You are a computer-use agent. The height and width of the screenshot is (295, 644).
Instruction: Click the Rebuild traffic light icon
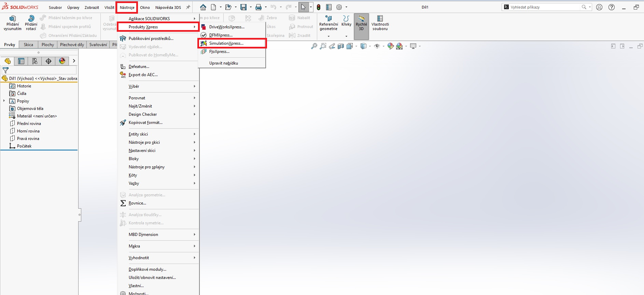coord(319,7)
